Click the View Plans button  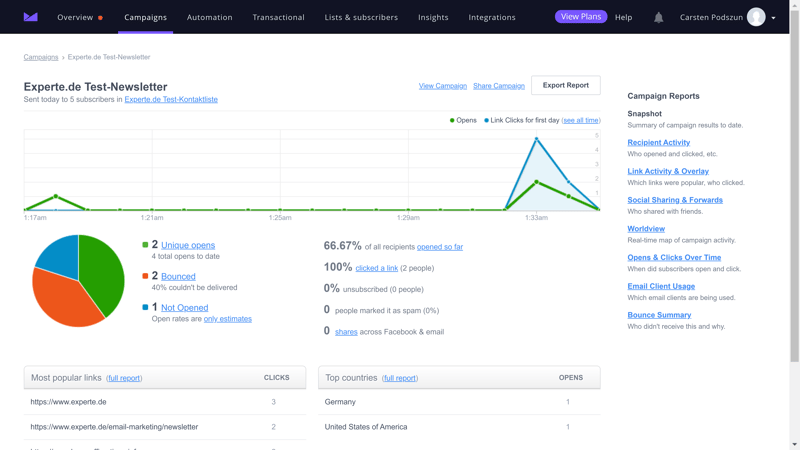(581, 17)
